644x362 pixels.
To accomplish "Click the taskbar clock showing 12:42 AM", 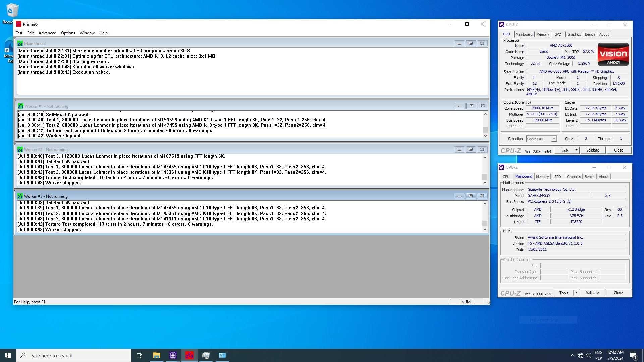I will pyautogui.click(x=615, y=355).
